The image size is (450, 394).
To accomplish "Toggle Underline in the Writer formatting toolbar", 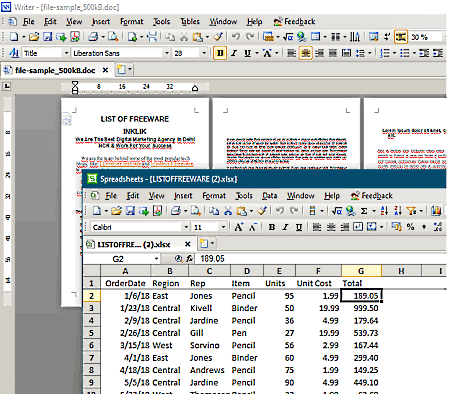I will (247, 53).
